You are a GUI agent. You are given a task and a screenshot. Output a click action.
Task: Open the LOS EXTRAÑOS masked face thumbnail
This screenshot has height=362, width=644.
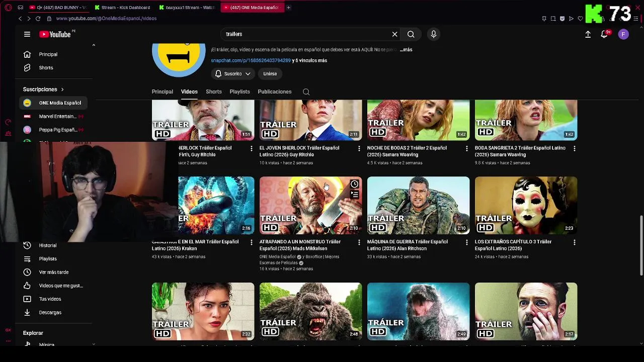point(526,205)
